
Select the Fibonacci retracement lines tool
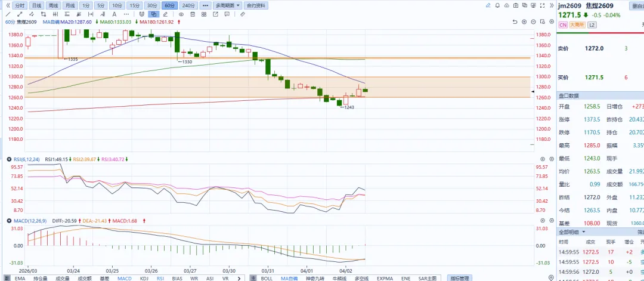[67, 14]
